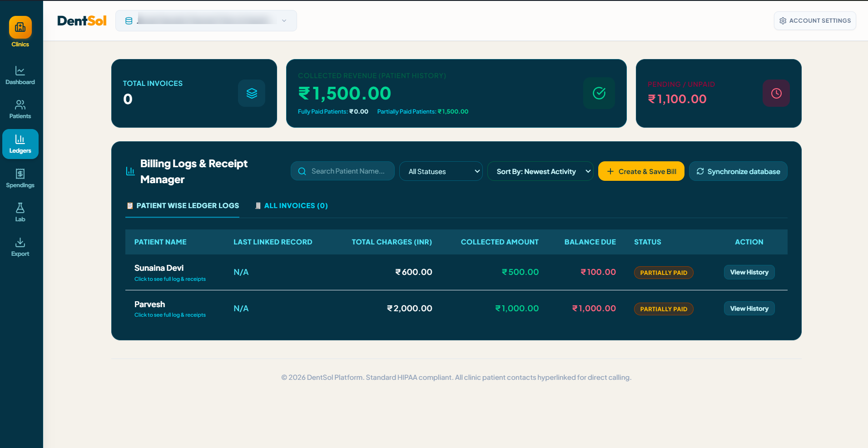The width and height of the screenshot is (868, 448).
Task: Click the Total Charges (INR) column header
Action: click(x=392, y=242)
